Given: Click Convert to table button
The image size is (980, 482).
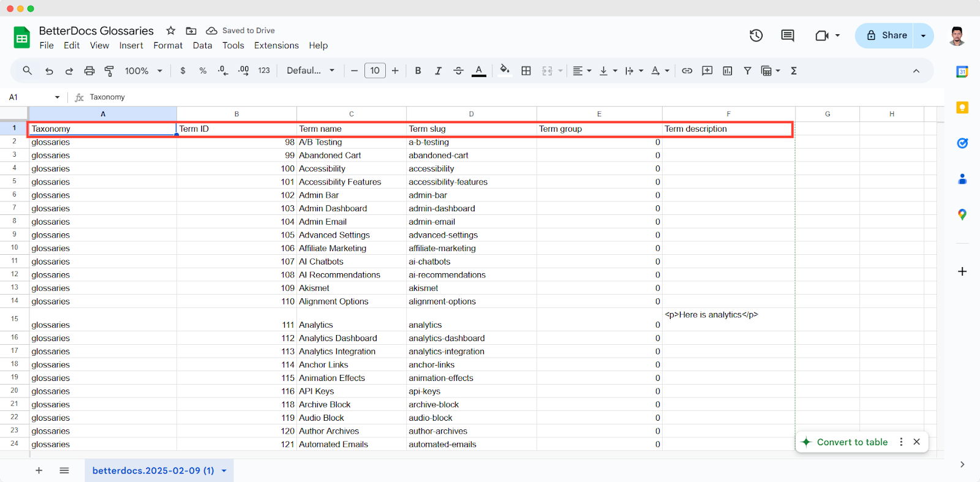Looking at the screenshot, I should pyautogui.click(x=845, y=442).
